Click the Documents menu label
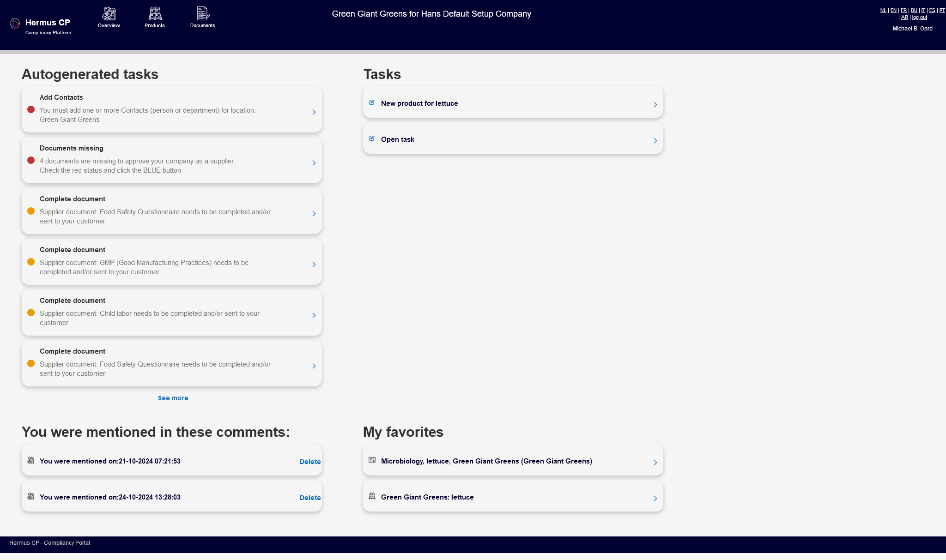The height and width of the screenshot is (560, 946). (203, 25)
